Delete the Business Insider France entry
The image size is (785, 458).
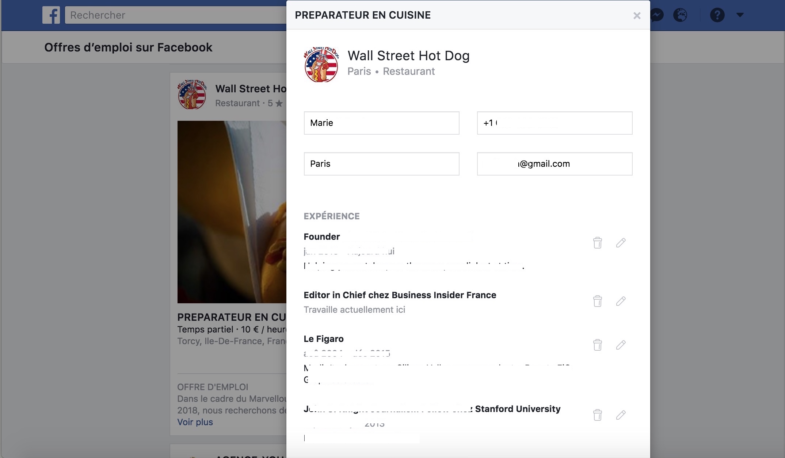(597, 301)
